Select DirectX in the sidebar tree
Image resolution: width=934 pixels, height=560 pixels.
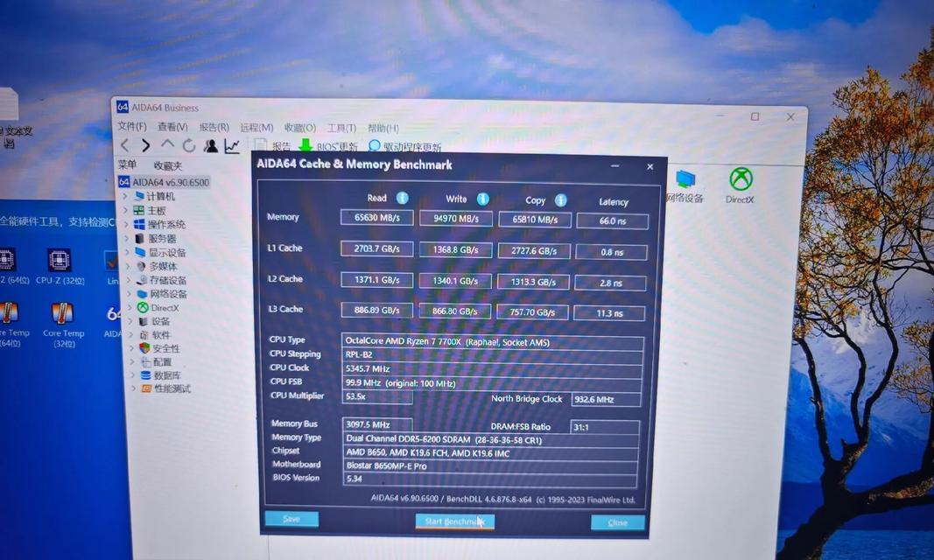click(x=158, y=308)
